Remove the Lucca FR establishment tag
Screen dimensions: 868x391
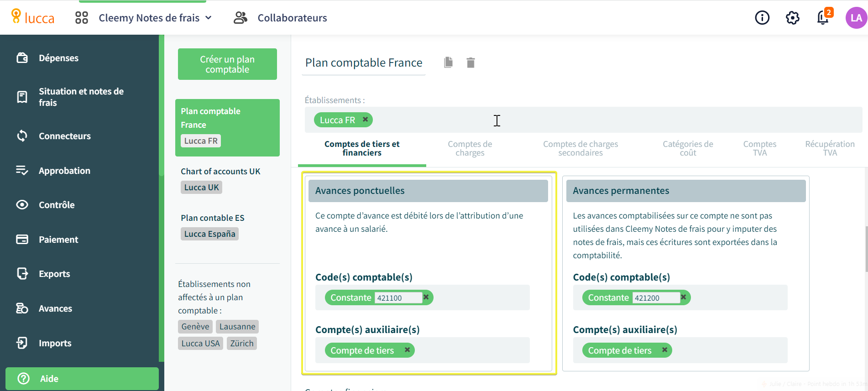pos(365,120)
